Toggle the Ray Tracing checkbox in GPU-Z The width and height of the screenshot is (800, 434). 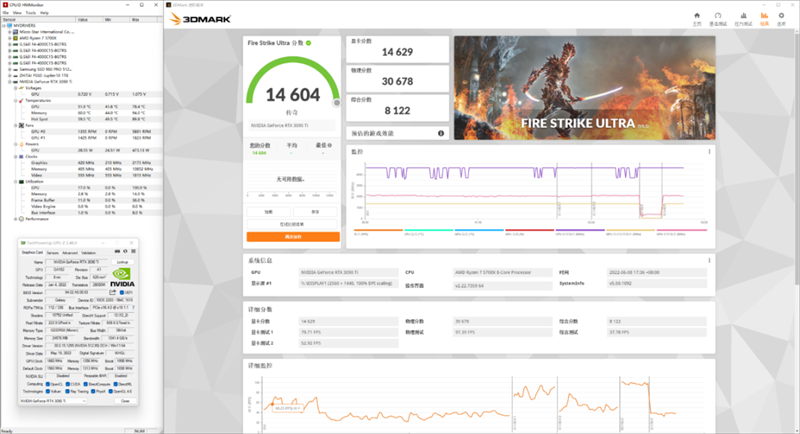(68, 392)
